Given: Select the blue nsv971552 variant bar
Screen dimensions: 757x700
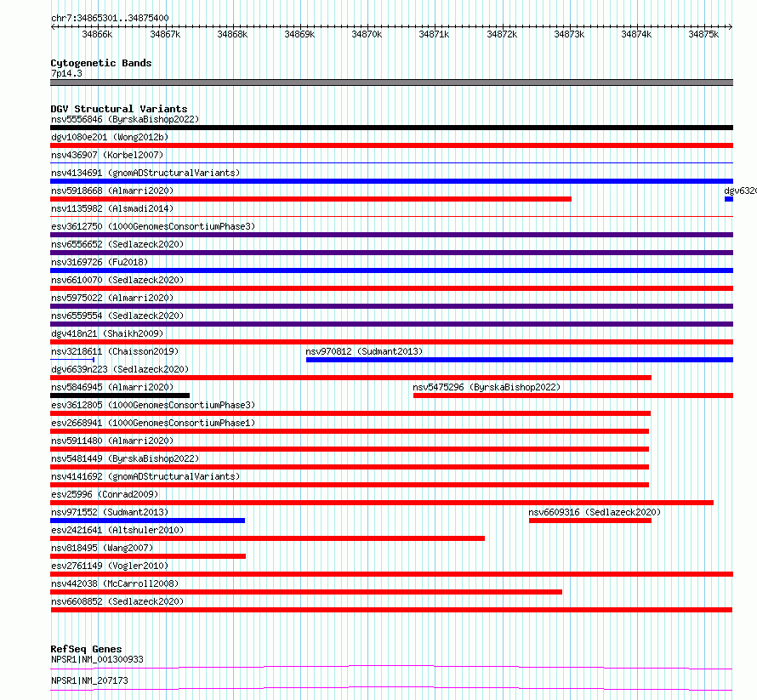Looking at the screenshot, I should [148, 521].
